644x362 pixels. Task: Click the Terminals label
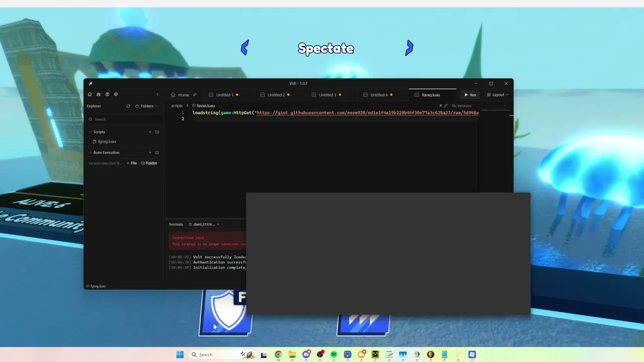(176, 224)
